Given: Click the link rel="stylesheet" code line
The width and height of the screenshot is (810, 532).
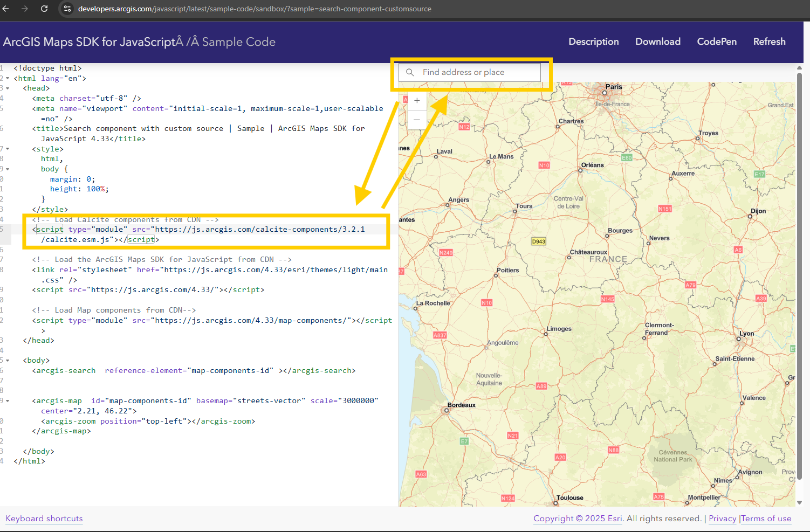Looking at the screenshot, I should point(210,275).
